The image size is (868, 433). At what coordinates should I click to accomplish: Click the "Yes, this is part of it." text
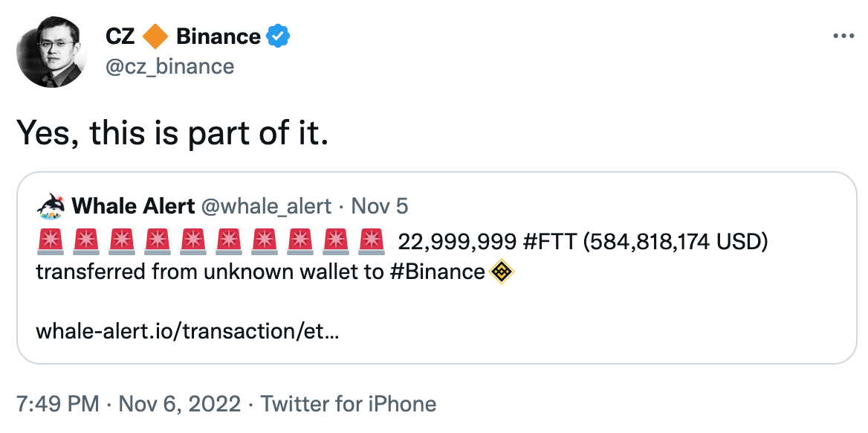coord(172,134)
